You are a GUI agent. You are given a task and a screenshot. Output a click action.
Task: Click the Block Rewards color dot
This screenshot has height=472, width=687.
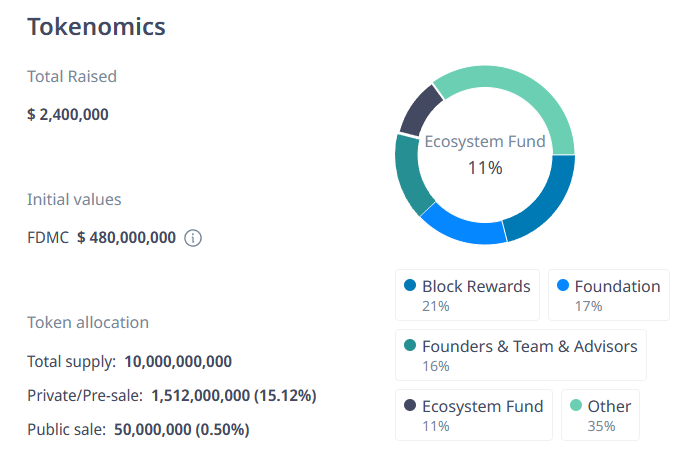tap(410, 287)
